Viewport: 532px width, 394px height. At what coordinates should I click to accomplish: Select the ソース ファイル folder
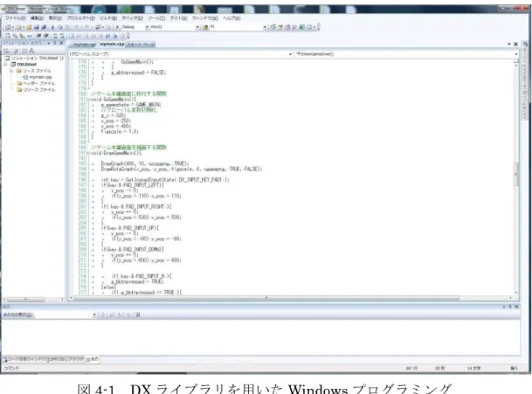tap(34, 71)
